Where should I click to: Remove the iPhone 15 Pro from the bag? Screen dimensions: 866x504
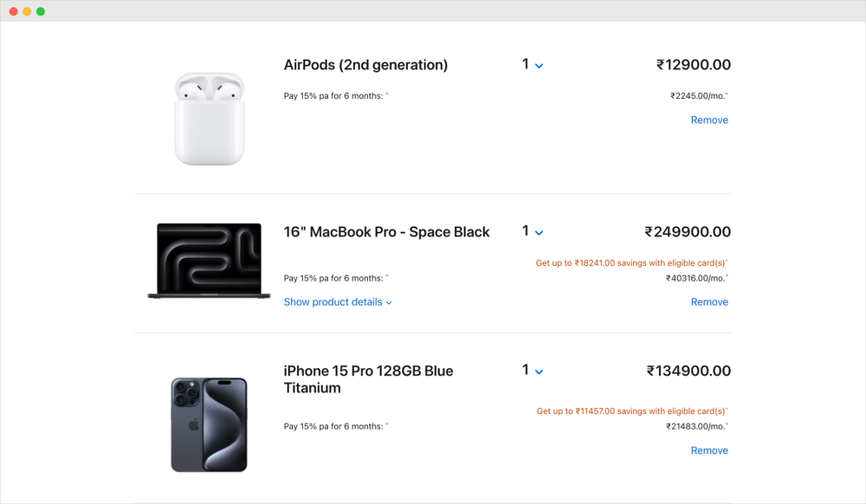(x=709, y=450)
